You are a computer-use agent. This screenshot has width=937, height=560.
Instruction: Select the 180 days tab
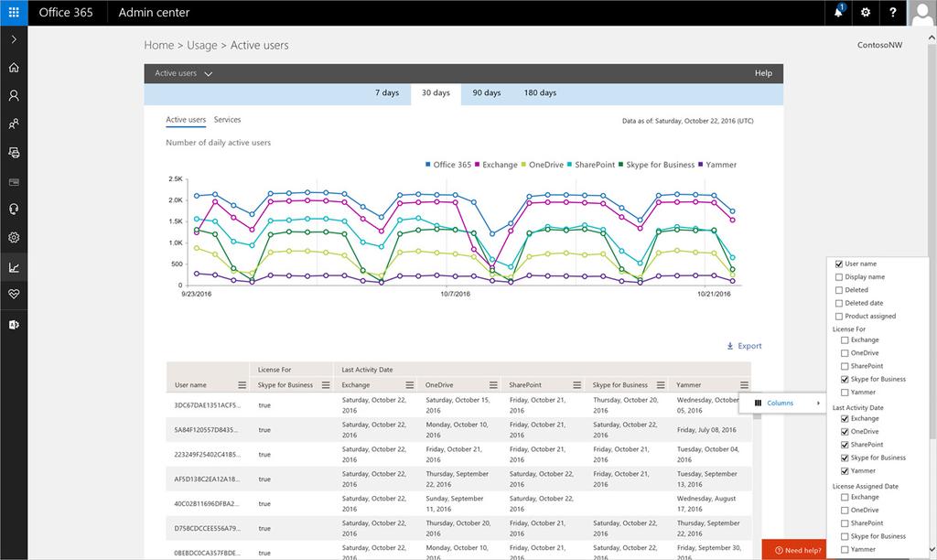pos(540,93)
